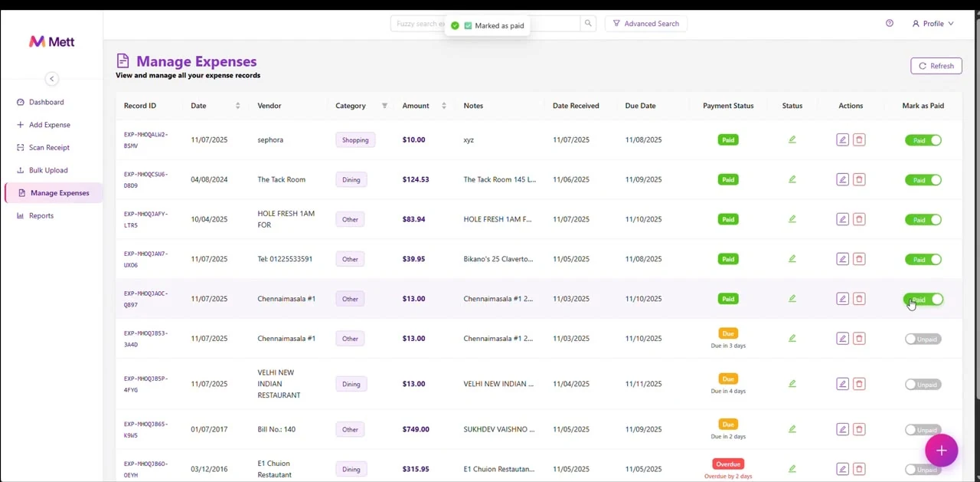Click the Mett logo
Viewport: 980px width, 482px height.
click(x=51, y=42)
